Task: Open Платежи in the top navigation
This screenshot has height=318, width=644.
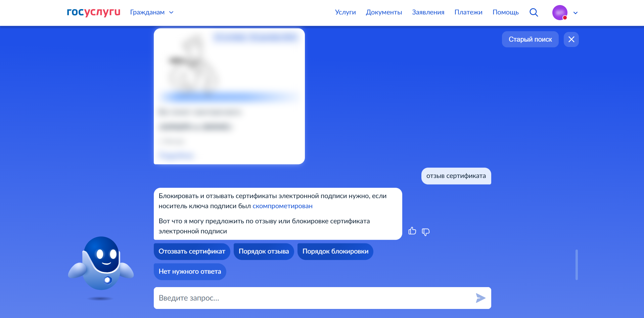Action: coord(468,12)
